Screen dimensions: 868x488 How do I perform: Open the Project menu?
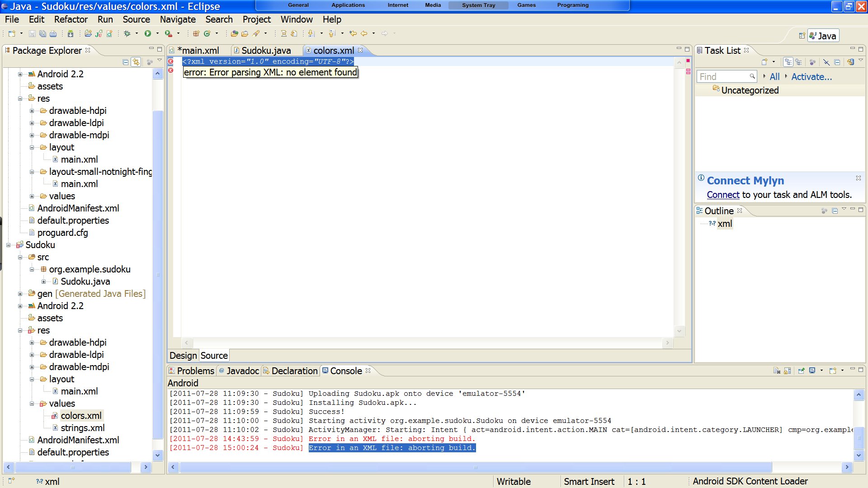256,19
